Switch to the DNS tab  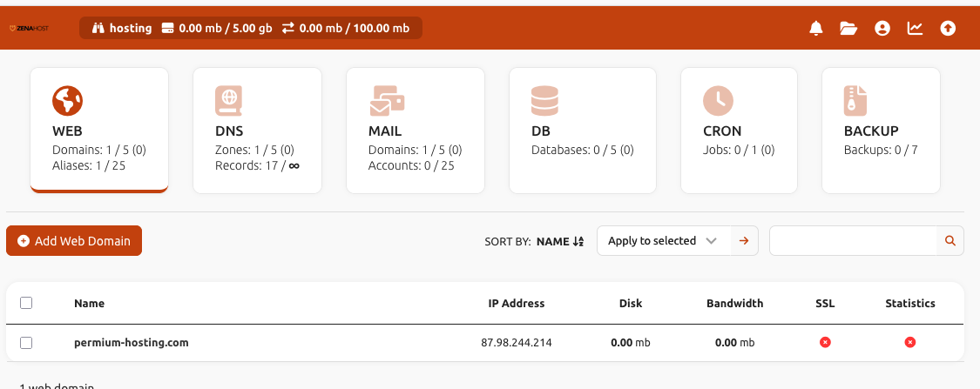point(257,131)
